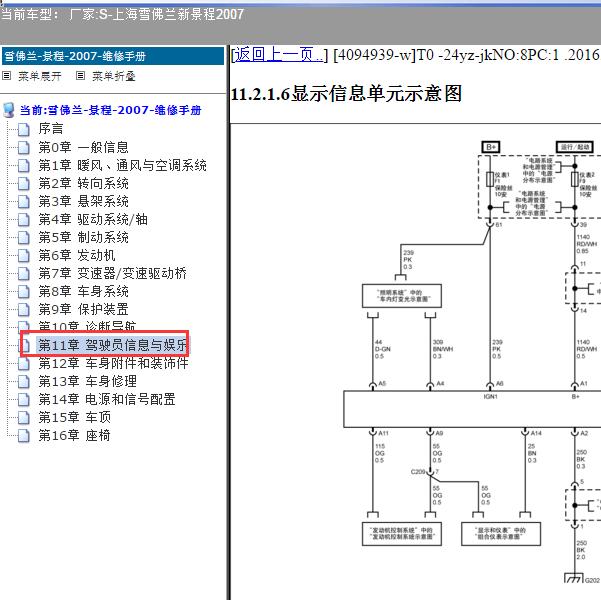The width and height of the screenshot is (601, 600).
Task: Click the page icon beside 第3章 悬架系统
Action: point(24,201)
